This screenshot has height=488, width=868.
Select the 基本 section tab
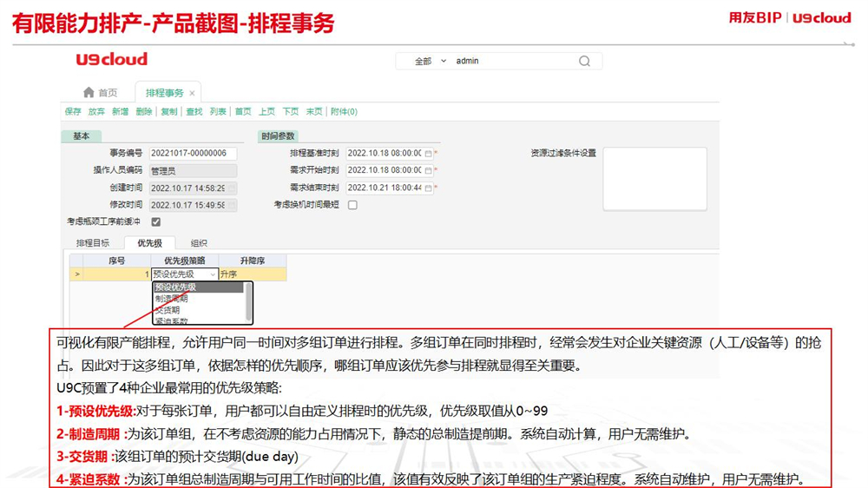coord(81,136)
